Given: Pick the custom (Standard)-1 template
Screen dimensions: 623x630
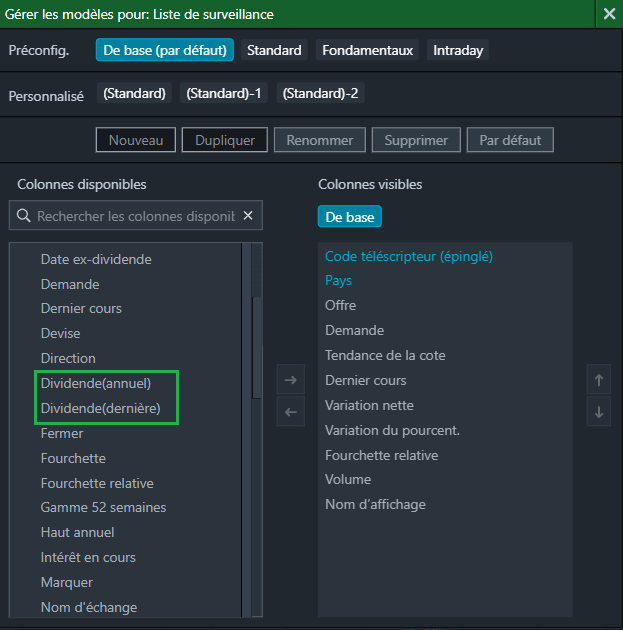Looking at the screenshot, I should (x=224, y=93).
